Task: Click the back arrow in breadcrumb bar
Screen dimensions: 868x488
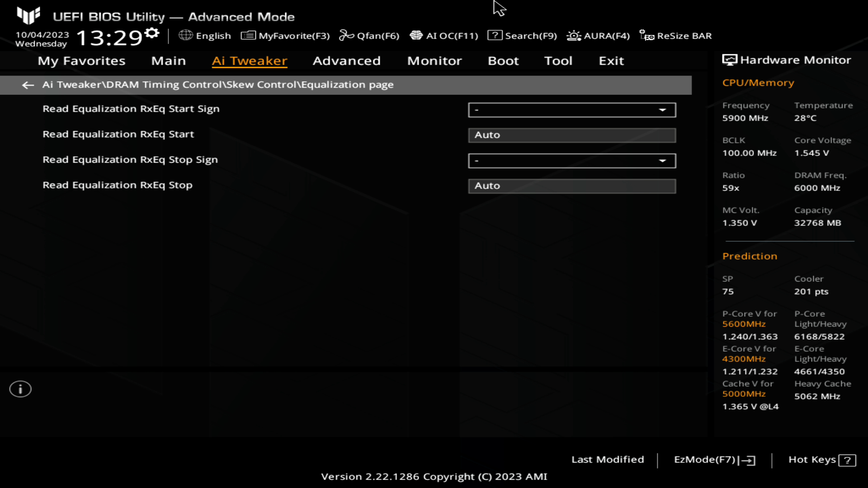Action: 28,85
